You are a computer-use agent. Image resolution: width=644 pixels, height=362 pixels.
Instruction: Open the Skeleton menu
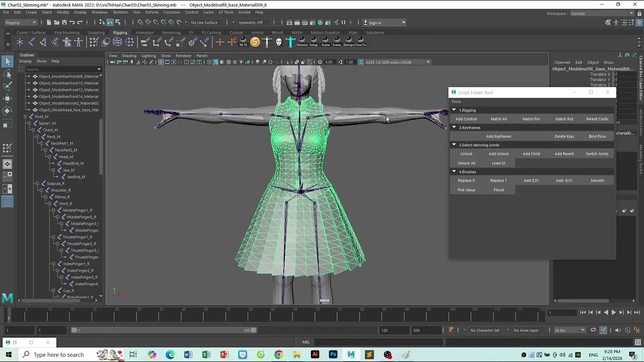pos(120,12)
